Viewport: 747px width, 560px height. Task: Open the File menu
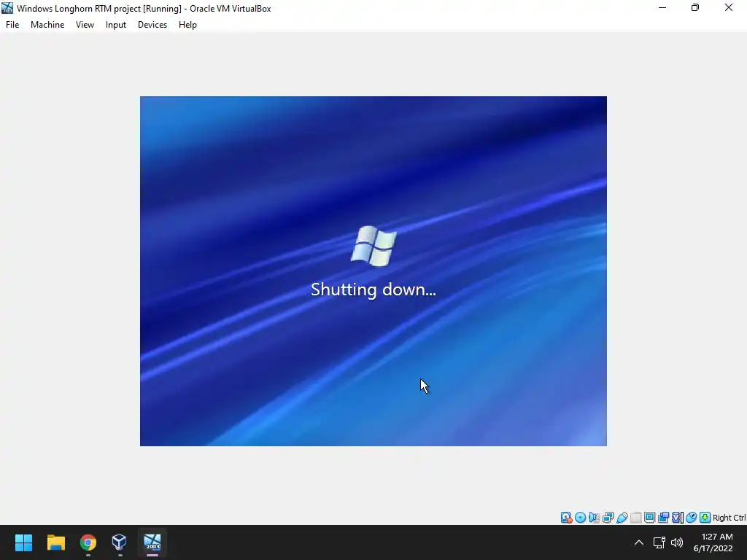pos(12,25)
